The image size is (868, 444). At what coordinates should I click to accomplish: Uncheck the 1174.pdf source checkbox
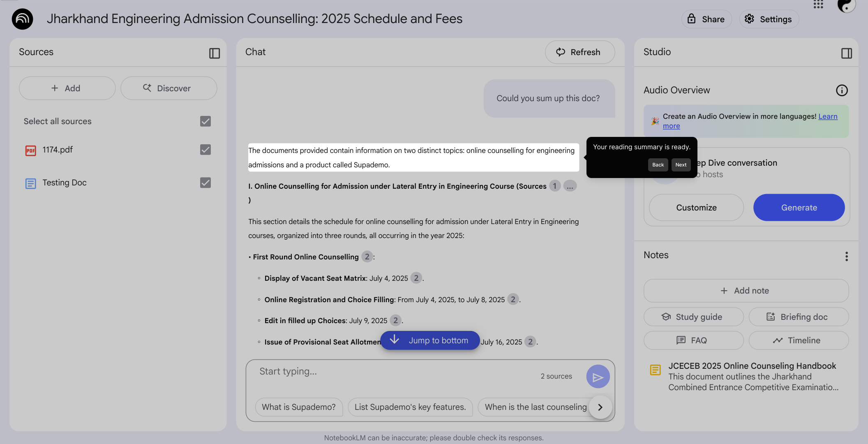(x=205, y=150)
